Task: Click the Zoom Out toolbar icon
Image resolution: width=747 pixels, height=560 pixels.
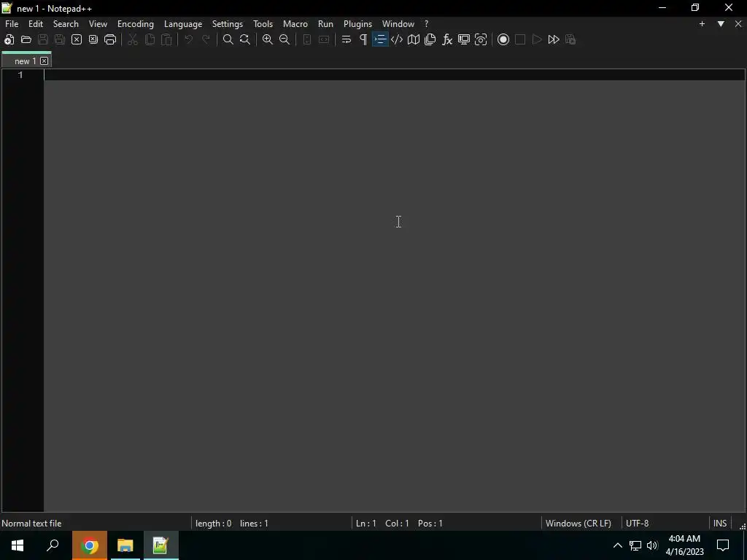Action: pyautogui.click(x=285, y=39)
